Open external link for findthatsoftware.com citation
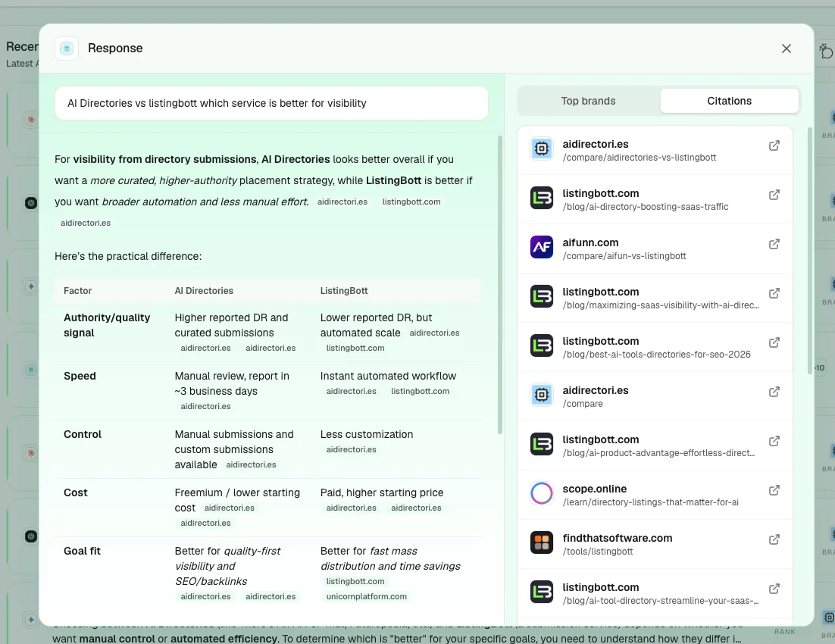Viewport: 835px width, 644px height. pos(774,539)
